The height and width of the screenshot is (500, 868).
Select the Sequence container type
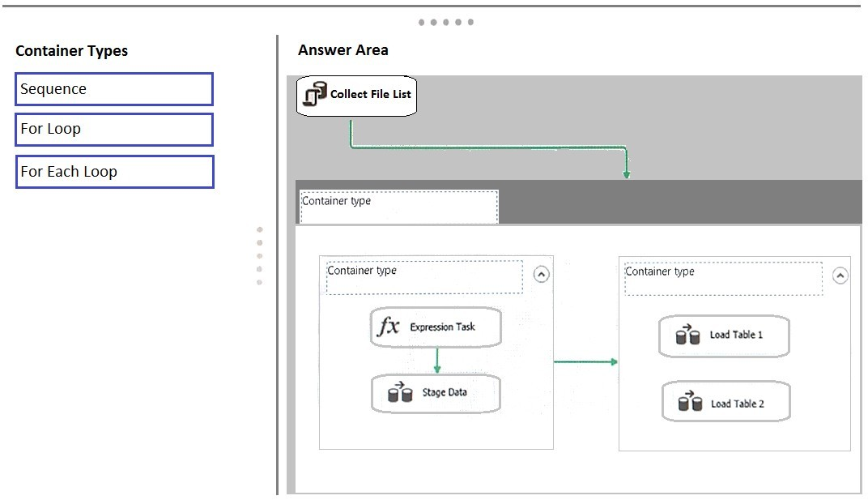pos(114,88)
